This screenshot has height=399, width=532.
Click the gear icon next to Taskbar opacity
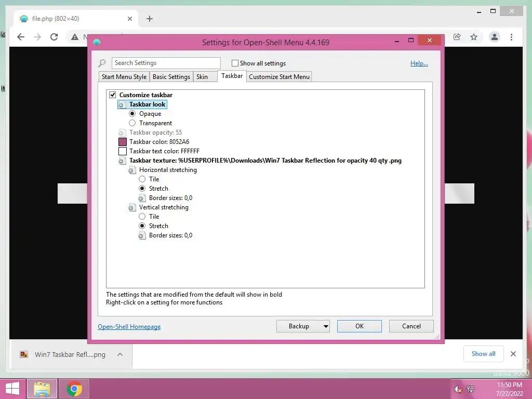click(122, 132)
